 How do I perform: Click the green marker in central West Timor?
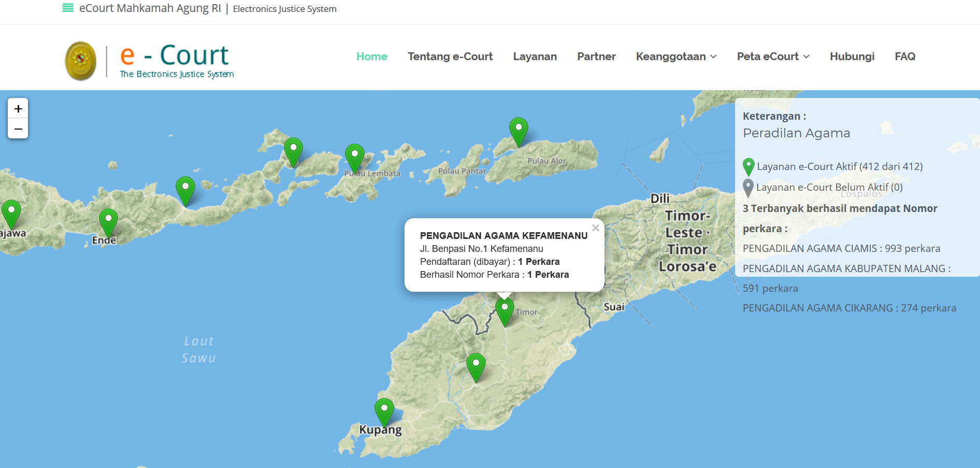[476, 367]
